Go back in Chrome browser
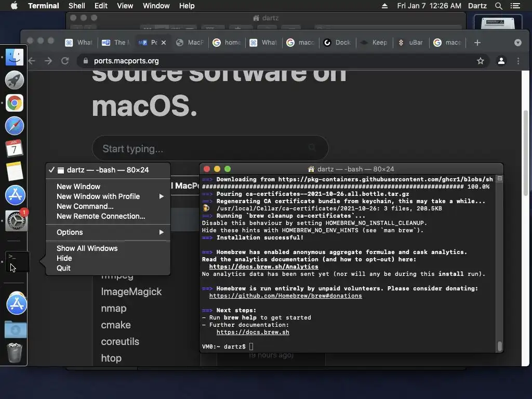This screenshot has height=399, width=532. point(32,61)
